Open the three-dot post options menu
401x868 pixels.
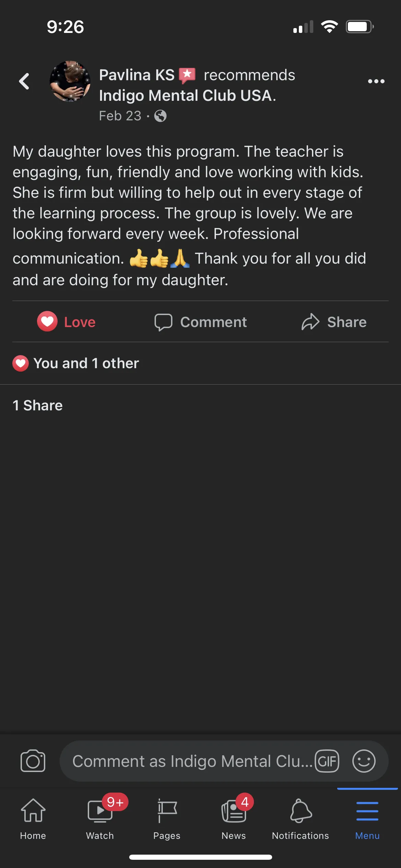click(376, 82)
